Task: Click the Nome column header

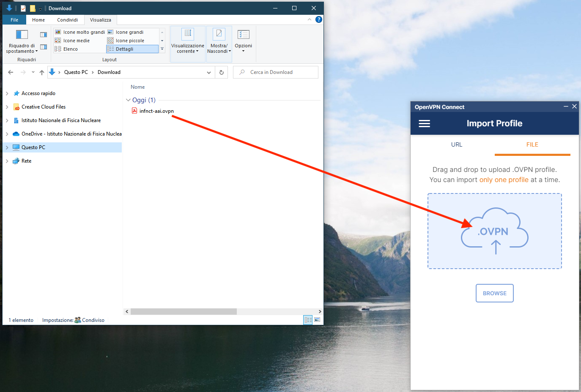Action: click(x=138, y=87)
